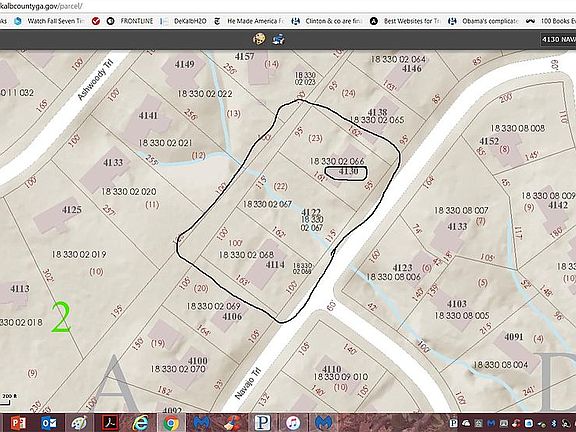Open Adobe Acrobat from the taskbar
The width and height of the screenshot is (576, 432).
[x=110, y=423]
